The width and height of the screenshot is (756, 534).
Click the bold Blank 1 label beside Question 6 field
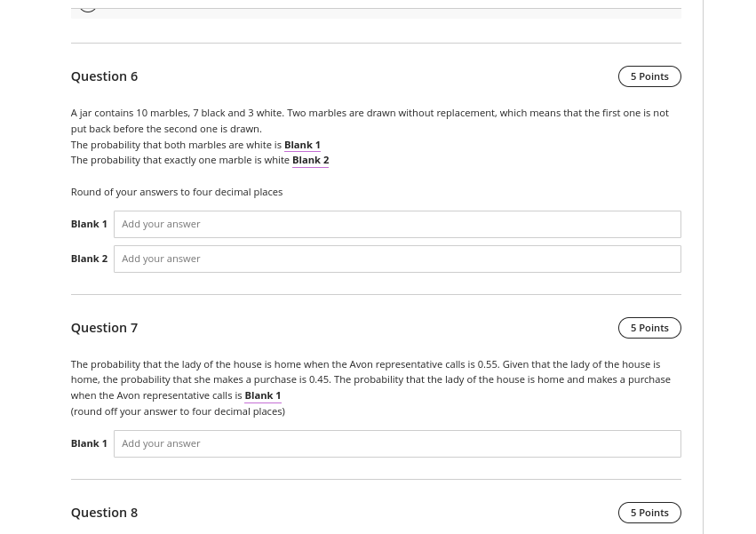pyautogui.click(x=89, y=224)
